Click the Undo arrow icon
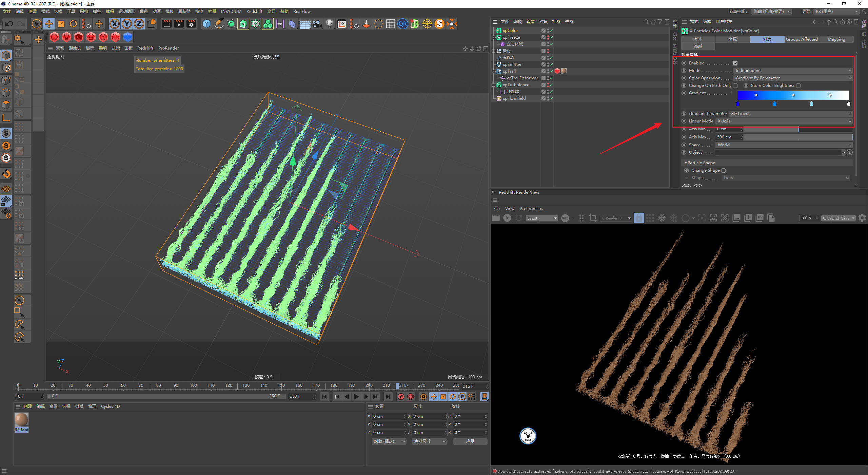868x475 pixels. click(9, 24)
